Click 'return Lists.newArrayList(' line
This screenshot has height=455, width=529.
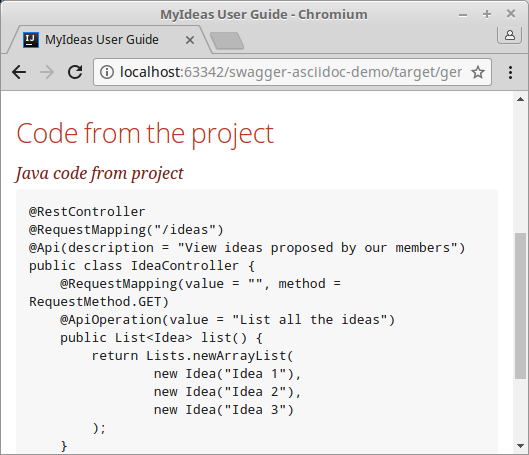(193, 356)
